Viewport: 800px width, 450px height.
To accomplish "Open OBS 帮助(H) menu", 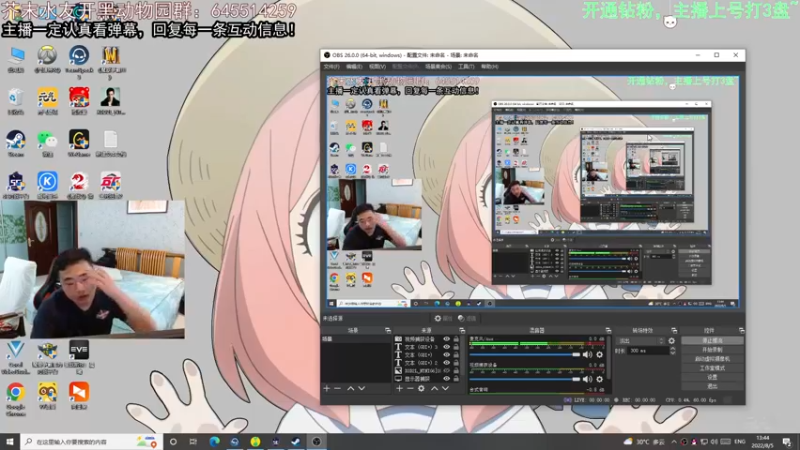I will [x=489, y=67].
